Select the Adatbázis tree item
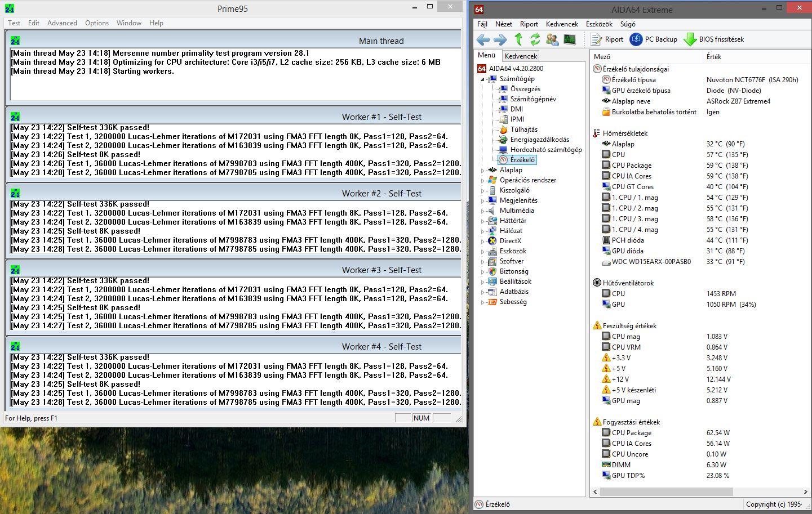The image size is (812, 514). [x=514, y=292]
